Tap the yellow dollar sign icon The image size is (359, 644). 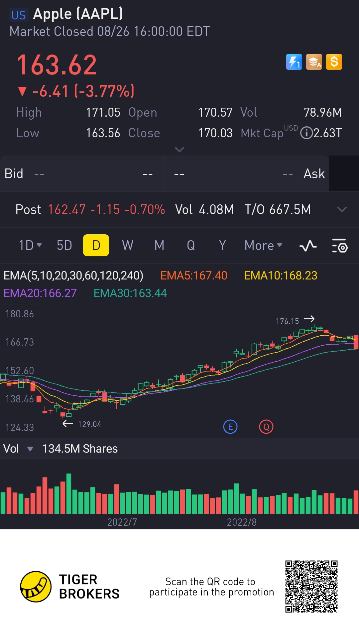334,62
